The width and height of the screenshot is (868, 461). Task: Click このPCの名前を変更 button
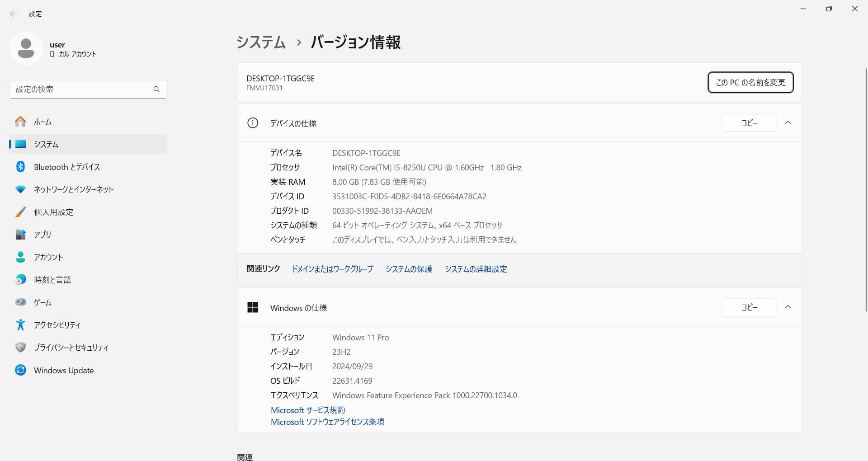pos(750,82)
